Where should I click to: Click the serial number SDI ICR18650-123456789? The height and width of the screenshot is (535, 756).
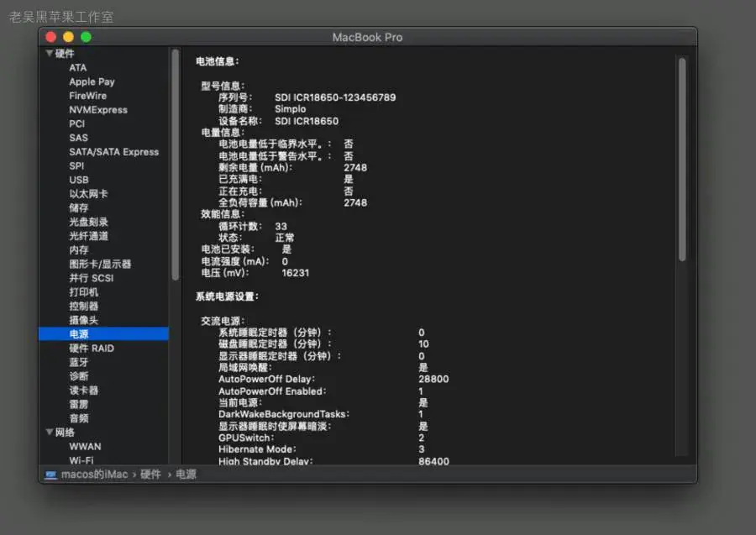pyautogui.click(x=335, y=97)
